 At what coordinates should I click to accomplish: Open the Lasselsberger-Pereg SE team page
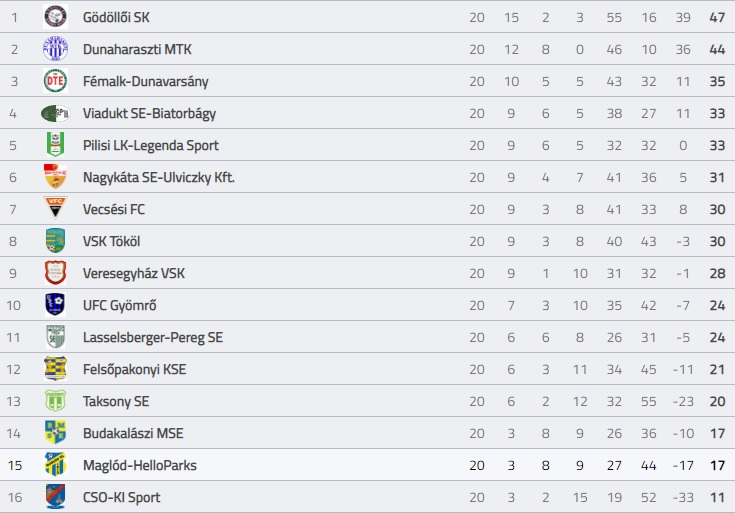point(153,337)
